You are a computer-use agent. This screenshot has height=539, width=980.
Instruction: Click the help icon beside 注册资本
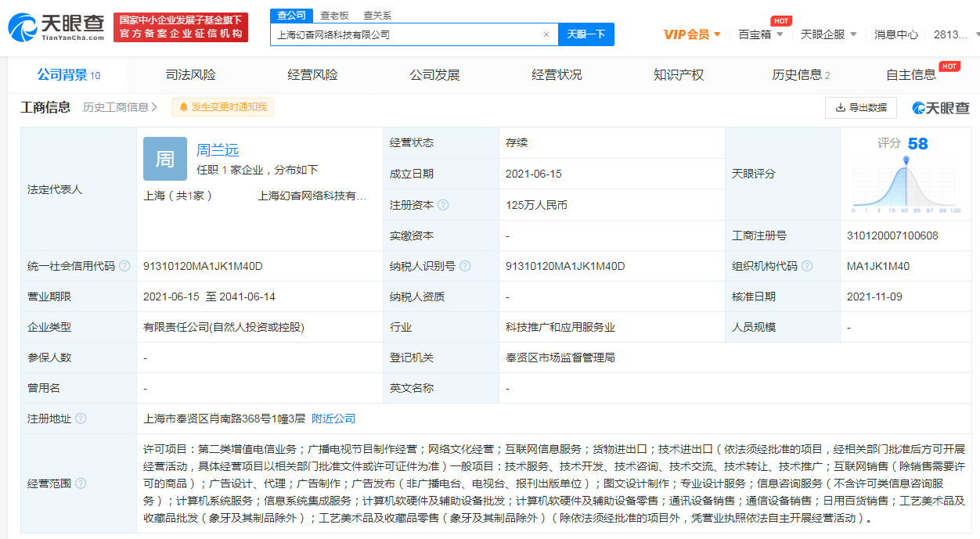pos(444,205)
